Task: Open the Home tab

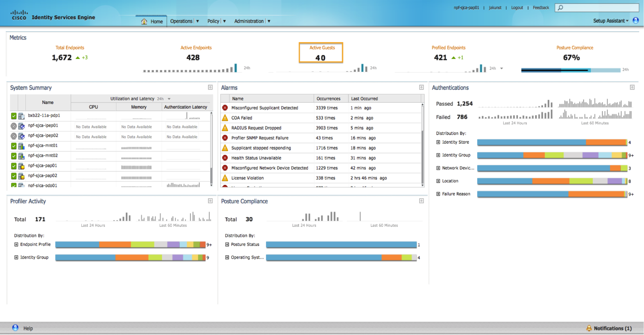Action: coord(152,21)
